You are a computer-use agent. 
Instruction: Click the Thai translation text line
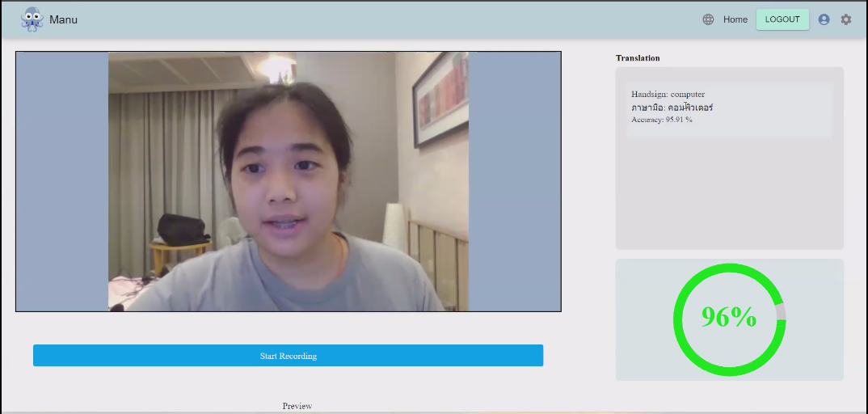tap(672, 108)
